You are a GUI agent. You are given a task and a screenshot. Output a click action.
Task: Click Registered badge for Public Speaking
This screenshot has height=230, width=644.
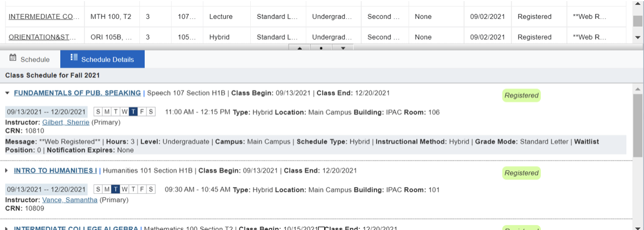pos(521,95)
